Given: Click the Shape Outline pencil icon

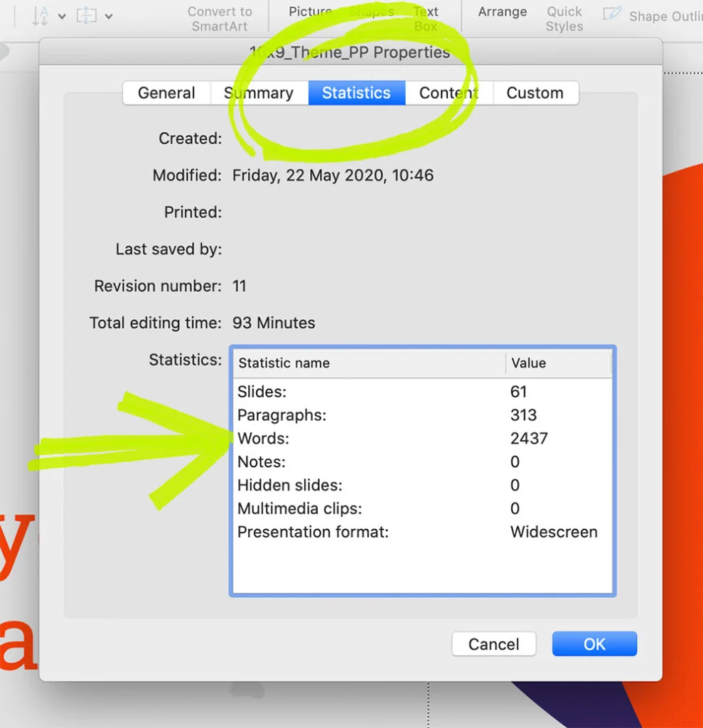Looking at the screenshot, I should coord(611,14).
